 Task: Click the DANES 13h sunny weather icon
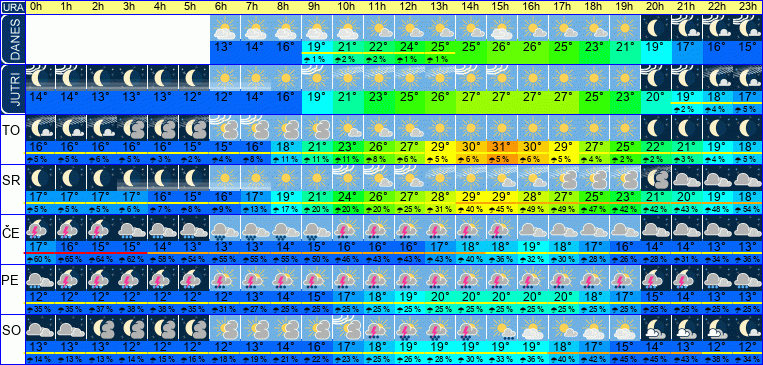click(x=440, y=29)
